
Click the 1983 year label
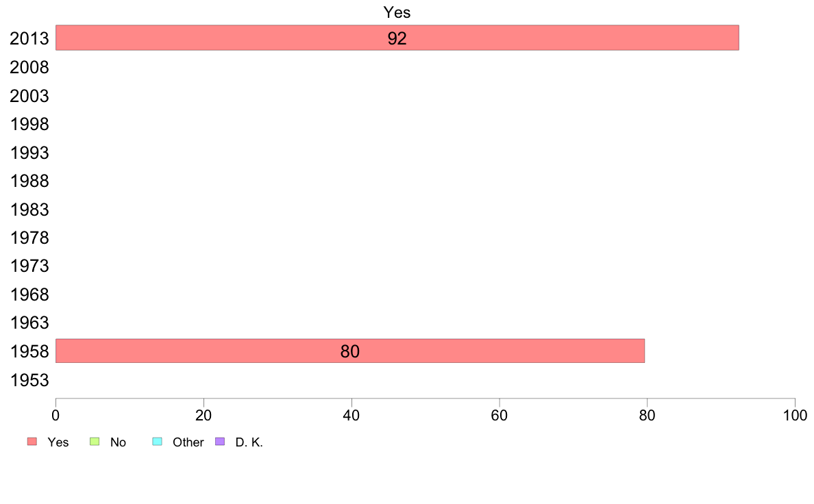pos(29,209)
